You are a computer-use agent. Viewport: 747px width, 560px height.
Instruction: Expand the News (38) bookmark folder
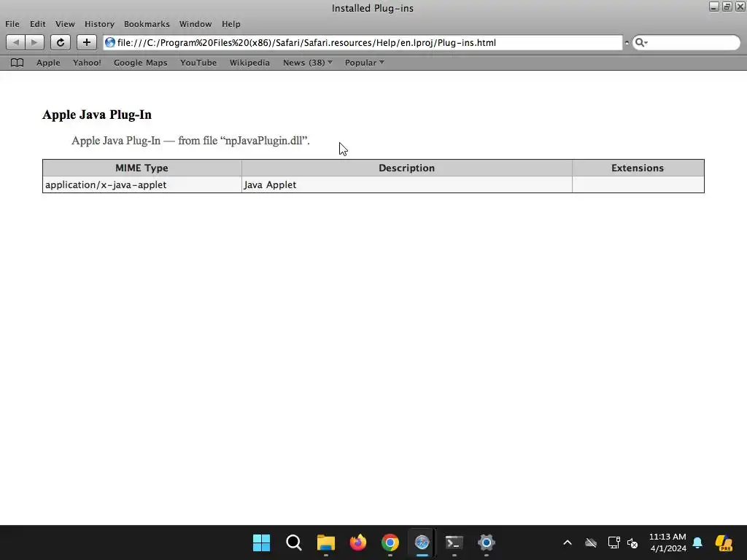(x=308, y=63)
